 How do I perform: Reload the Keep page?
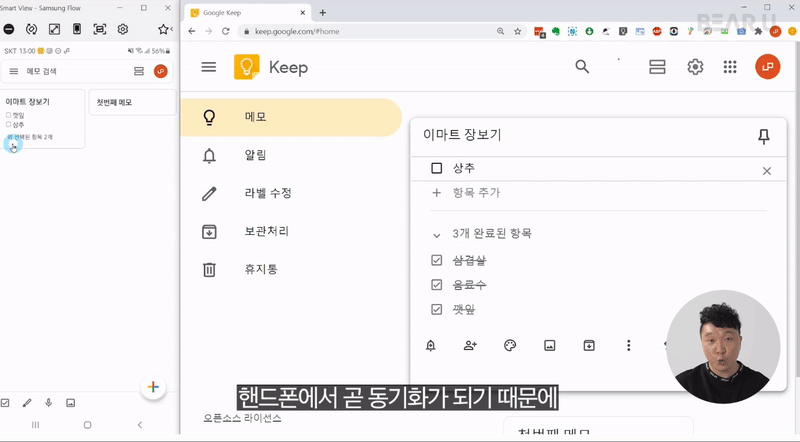click(226, 31)
